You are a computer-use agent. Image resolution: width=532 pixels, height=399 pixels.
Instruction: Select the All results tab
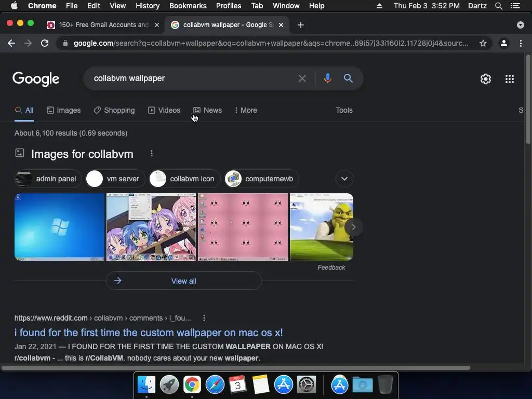pos(24,110)
